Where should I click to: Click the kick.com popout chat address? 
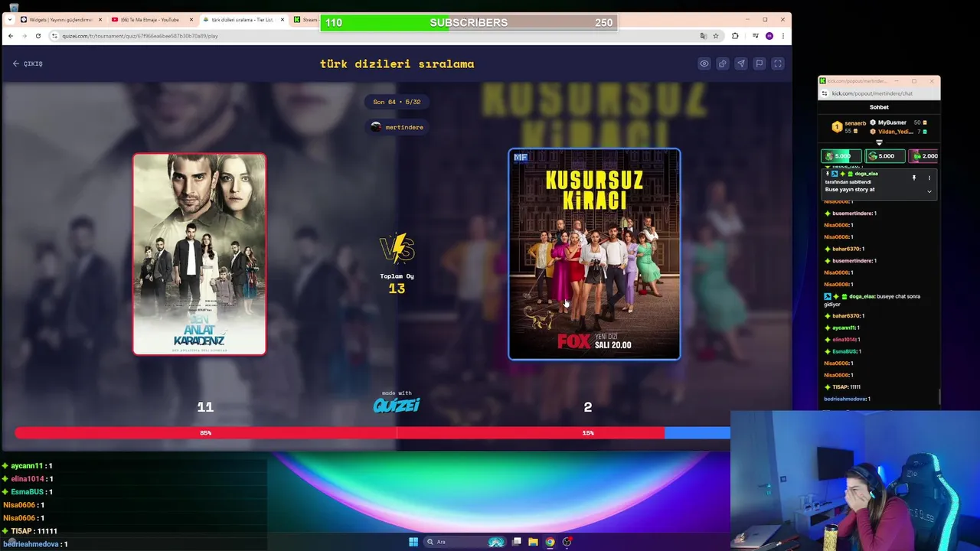point(872,93)
